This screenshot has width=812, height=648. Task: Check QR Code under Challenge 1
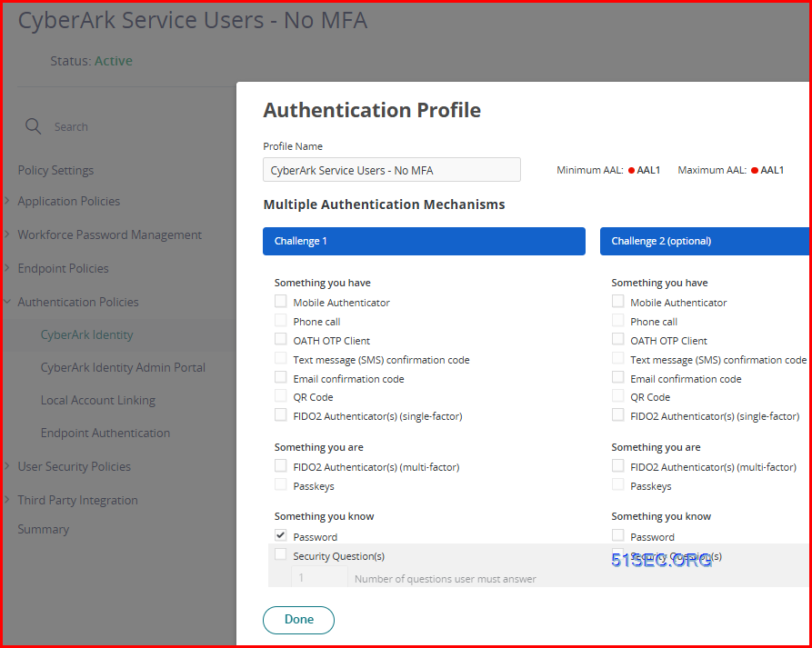click(281, 396)
